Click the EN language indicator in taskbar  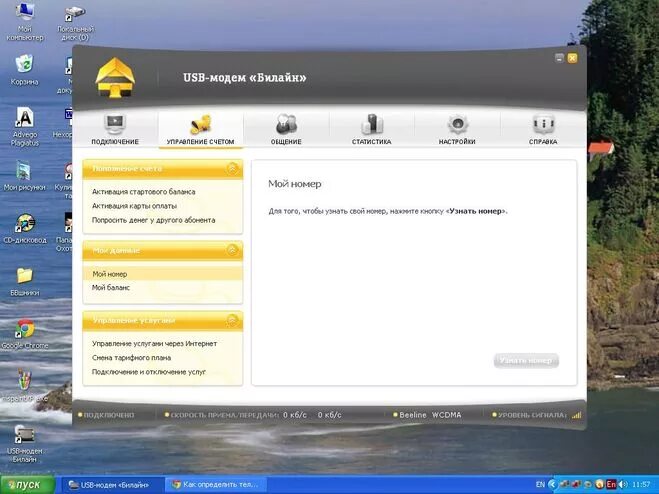[x=540, y=485]
